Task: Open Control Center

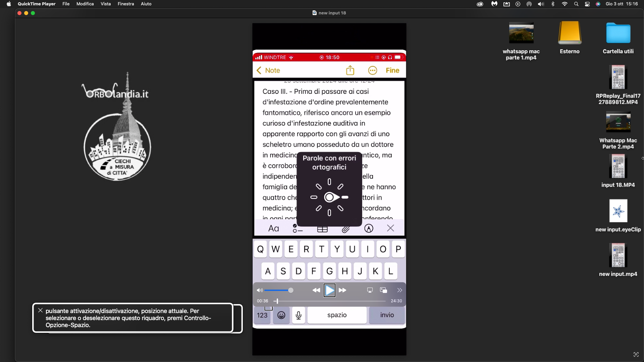Action: coord(587,4)
